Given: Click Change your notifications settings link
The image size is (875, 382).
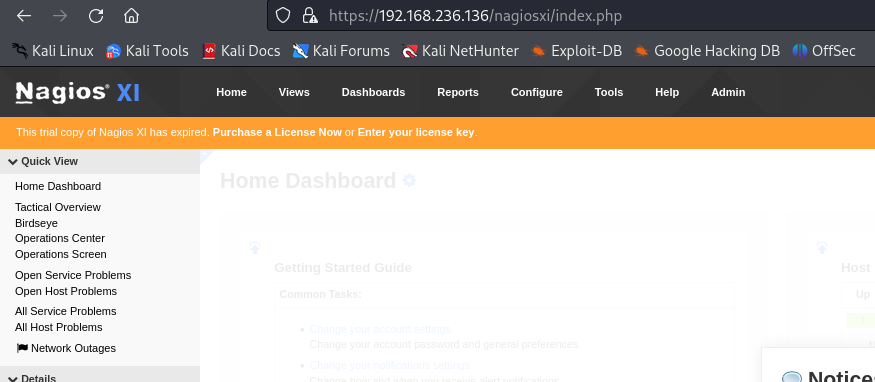Looking at the screenshot, I should (x=390, y=365).
